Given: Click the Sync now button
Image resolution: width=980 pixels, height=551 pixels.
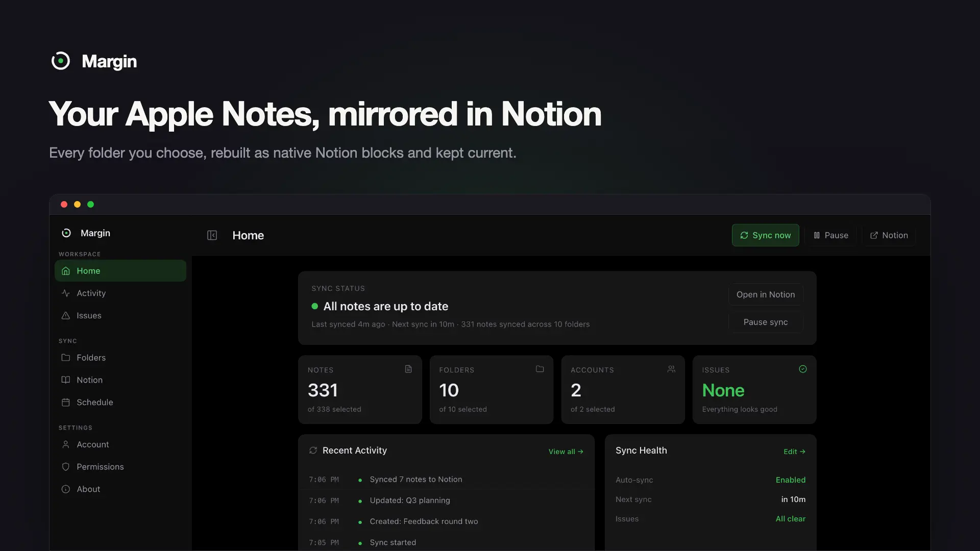Looking at the screenshot, I should 765,235.
